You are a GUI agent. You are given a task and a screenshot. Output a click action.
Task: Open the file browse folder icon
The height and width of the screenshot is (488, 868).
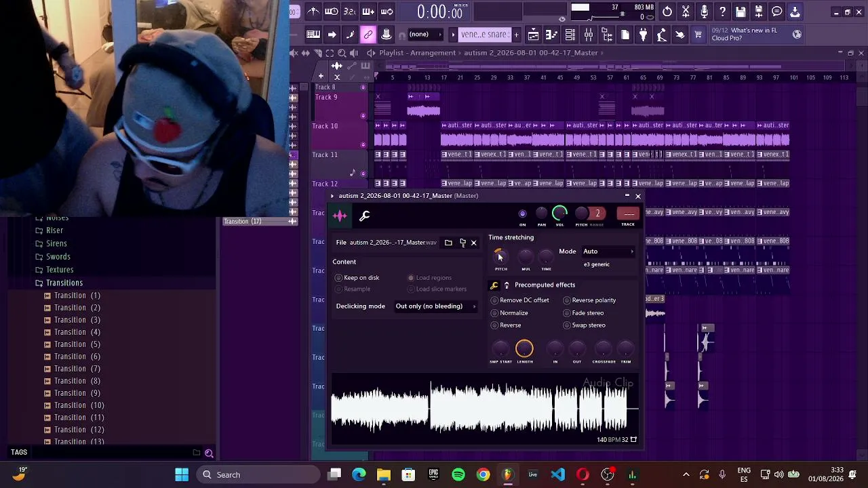pos(448,243)
